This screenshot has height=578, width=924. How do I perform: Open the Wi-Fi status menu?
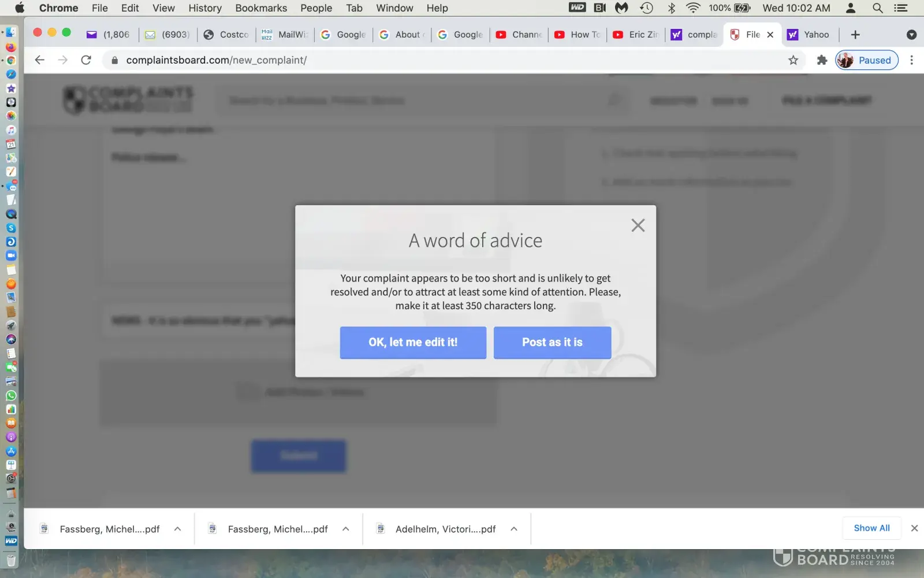pyautogui.click(x=693, y=8)
